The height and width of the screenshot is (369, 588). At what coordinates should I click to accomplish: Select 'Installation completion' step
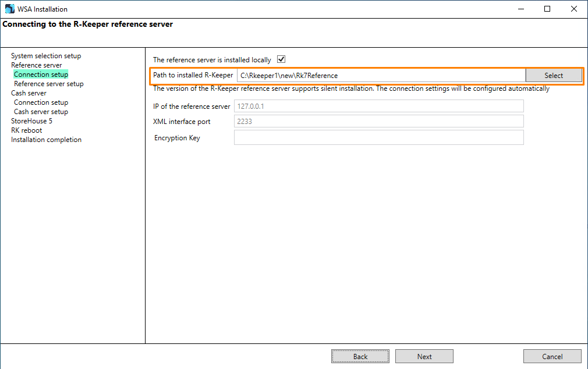[46, 140]
